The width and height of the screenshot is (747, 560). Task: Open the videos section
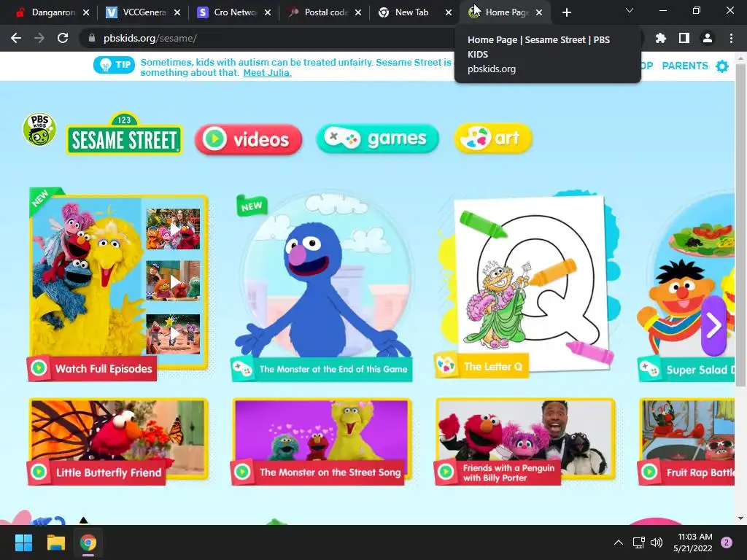(x=248, y=139)
